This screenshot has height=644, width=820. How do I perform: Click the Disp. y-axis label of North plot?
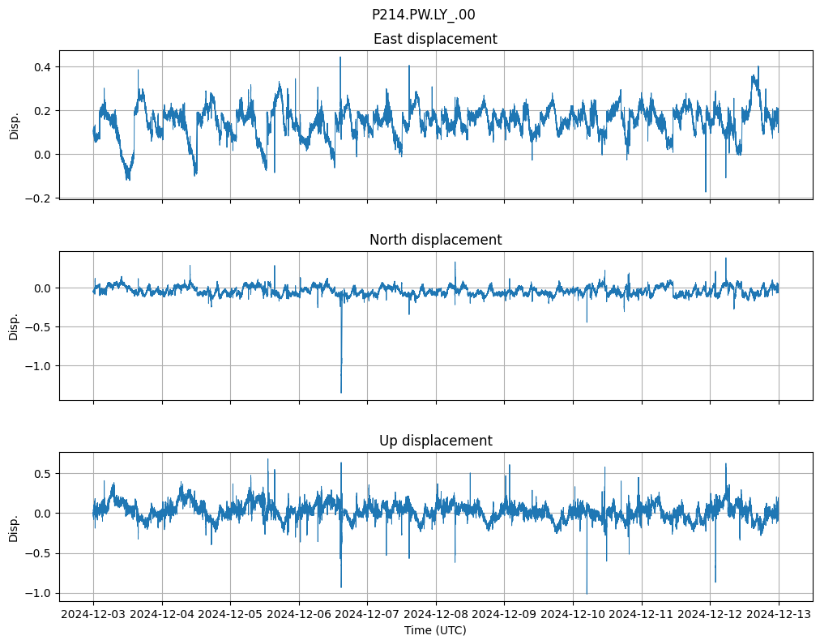coord(14,326)
